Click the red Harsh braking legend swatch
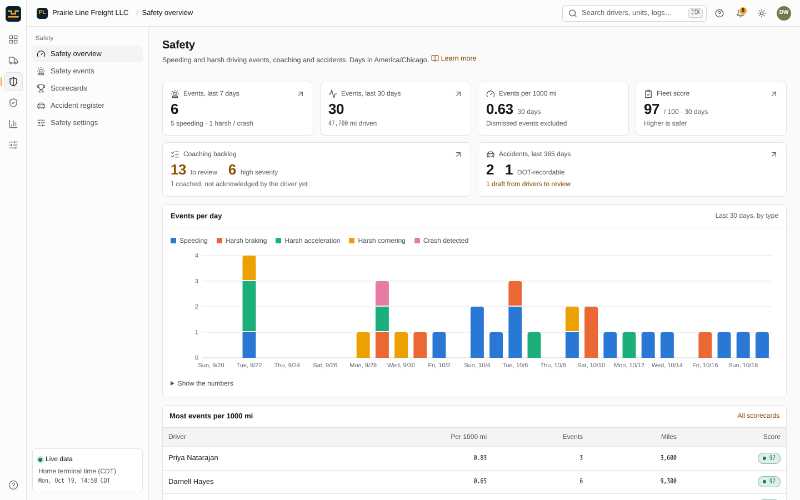Screen dimensions: 800x500 (219, 241)
